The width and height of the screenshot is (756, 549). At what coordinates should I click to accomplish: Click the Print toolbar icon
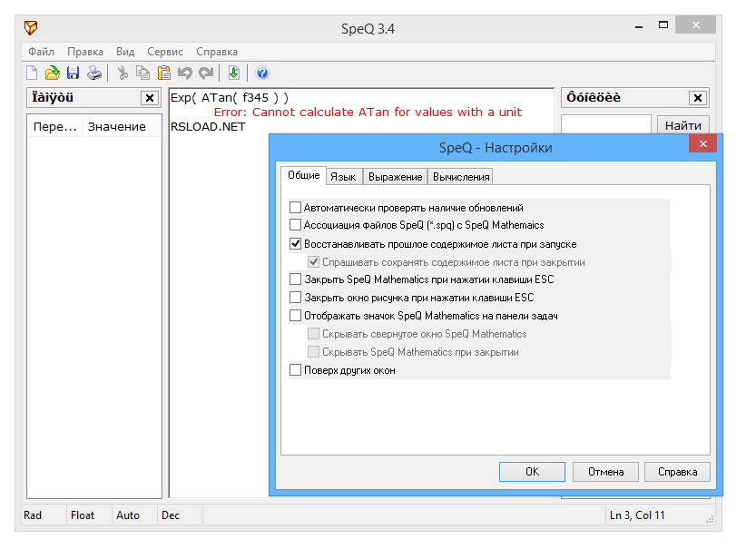point(94,73)
